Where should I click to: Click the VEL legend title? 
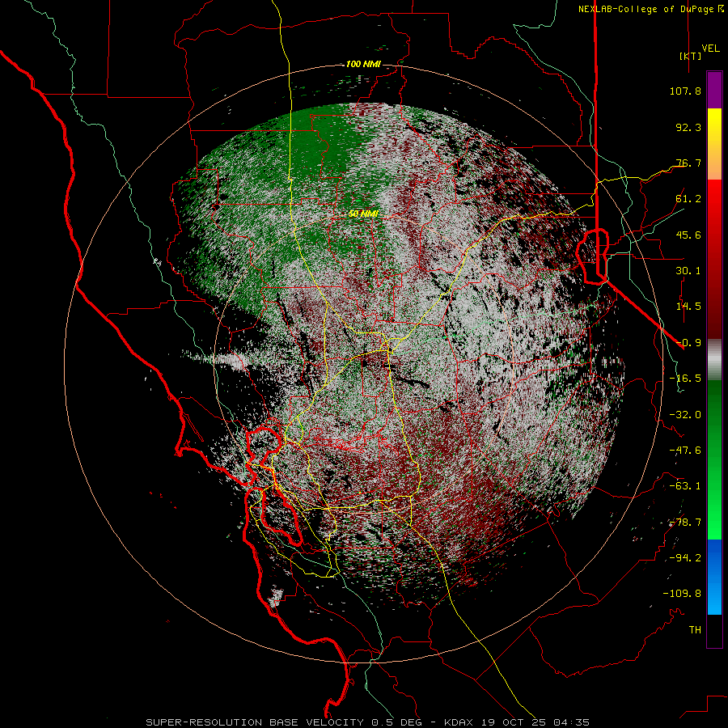[710, 49]
